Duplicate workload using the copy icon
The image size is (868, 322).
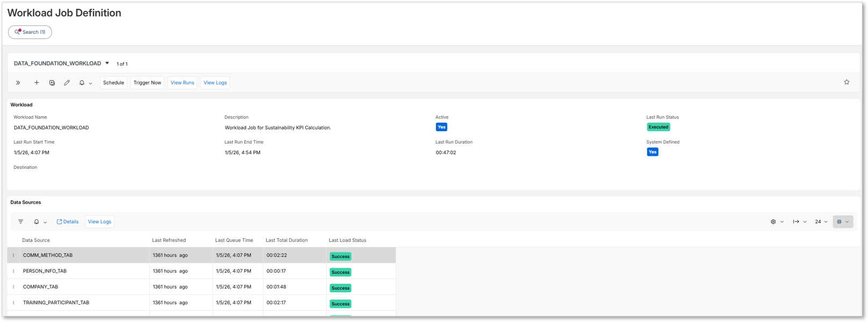pos(52,83)
